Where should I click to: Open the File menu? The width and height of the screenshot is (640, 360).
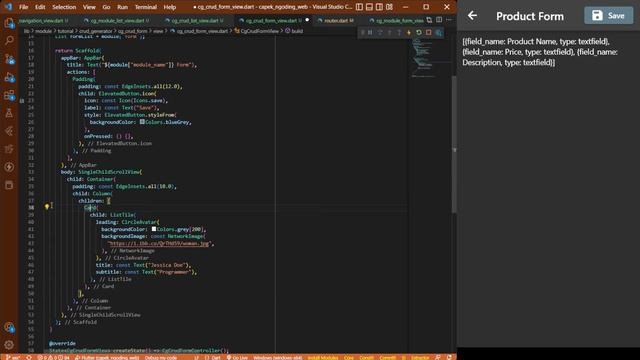coord(24,7)
